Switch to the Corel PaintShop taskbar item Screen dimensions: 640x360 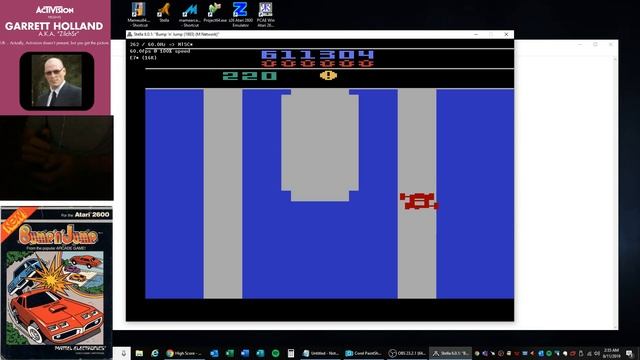(x=363, y=353)
